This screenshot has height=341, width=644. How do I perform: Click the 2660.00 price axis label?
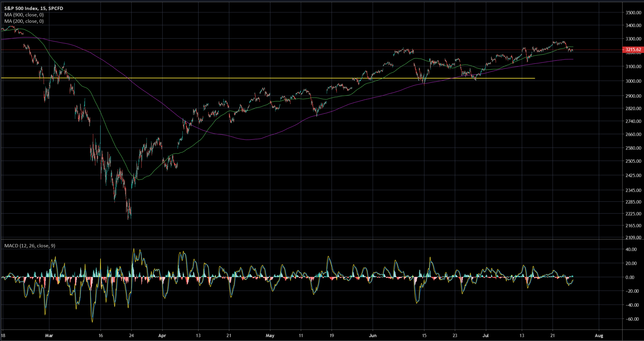click(x=633, y=134)
